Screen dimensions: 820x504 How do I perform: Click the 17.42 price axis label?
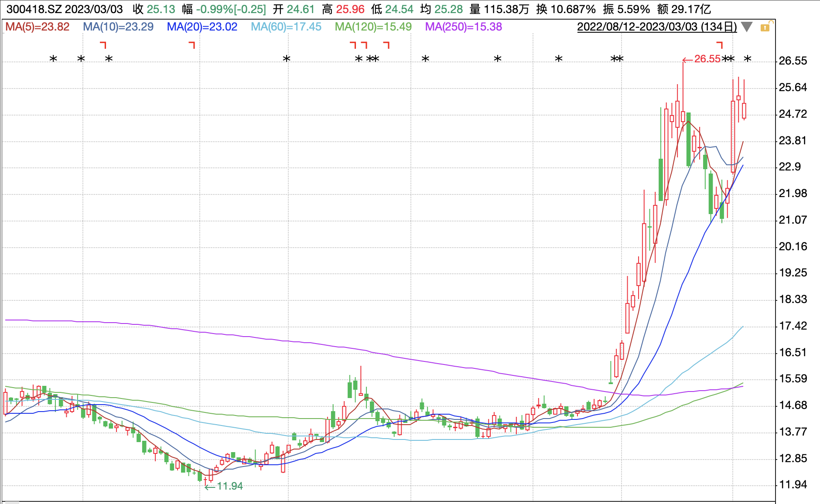coord(793,326)
